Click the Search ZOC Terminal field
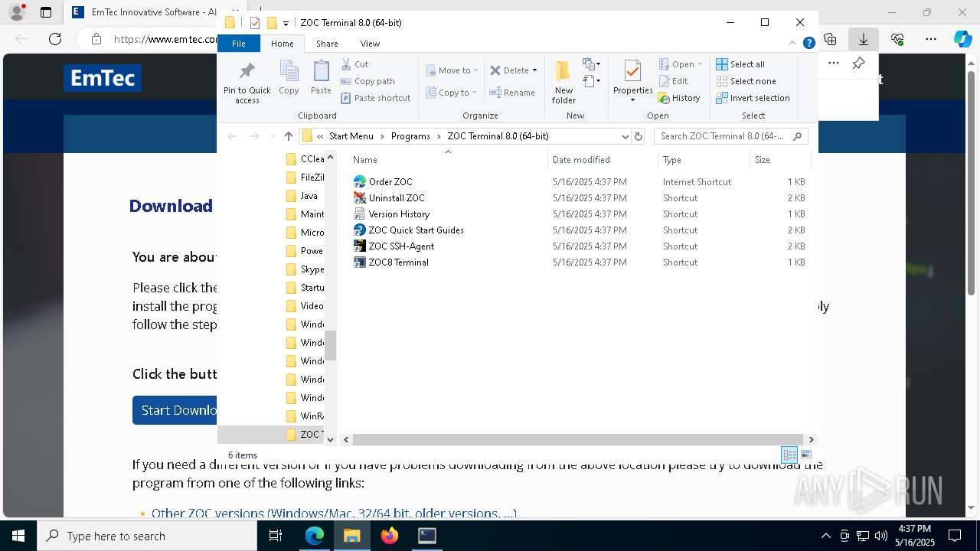 click(x=731, y=136)
